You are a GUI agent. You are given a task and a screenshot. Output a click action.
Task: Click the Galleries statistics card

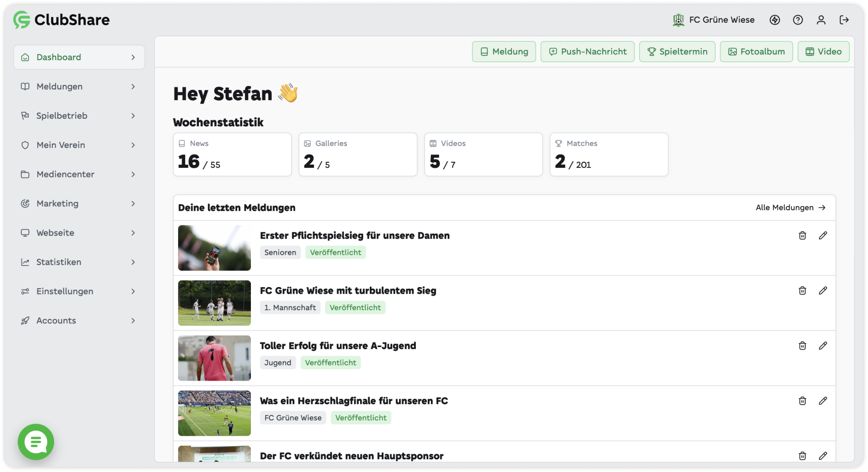(358, 155)
